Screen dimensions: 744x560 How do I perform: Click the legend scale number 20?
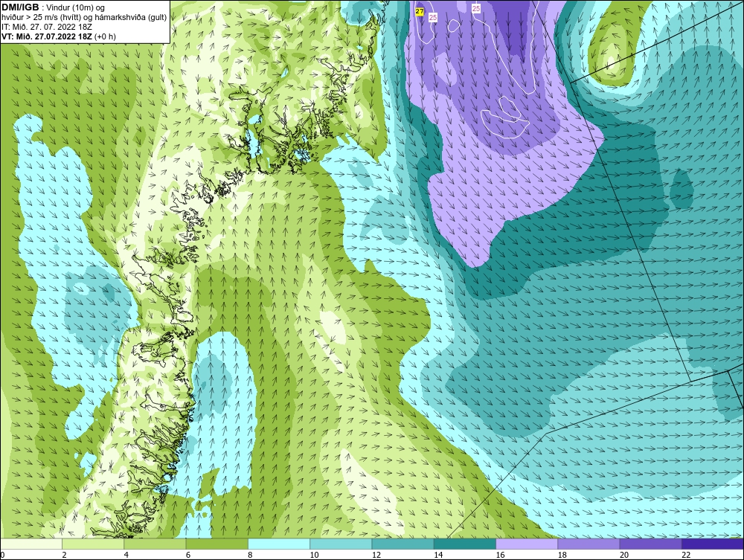pyautogui.click(x=624, y=556)
